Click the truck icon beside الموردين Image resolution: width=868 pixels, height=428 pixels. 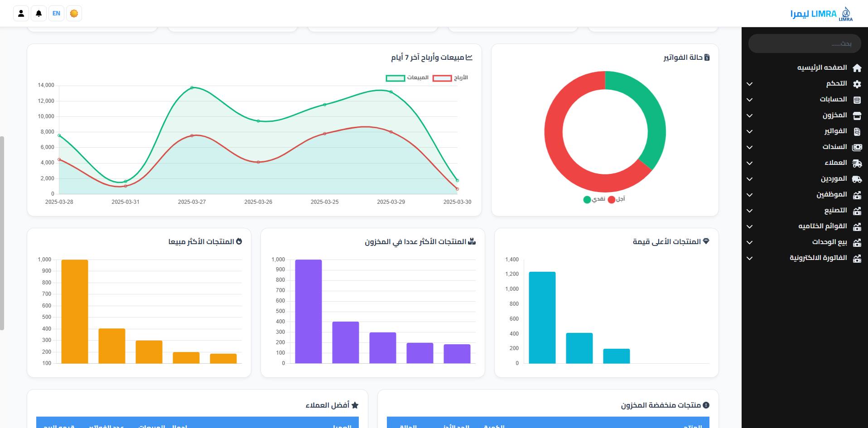[857, 179]
